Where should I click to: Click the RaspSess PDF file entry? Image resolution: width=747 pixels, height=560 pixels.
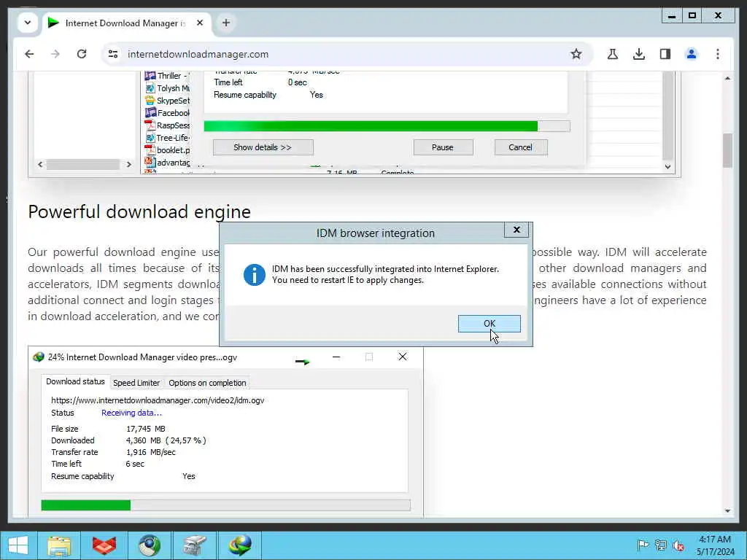pos(167,125)
